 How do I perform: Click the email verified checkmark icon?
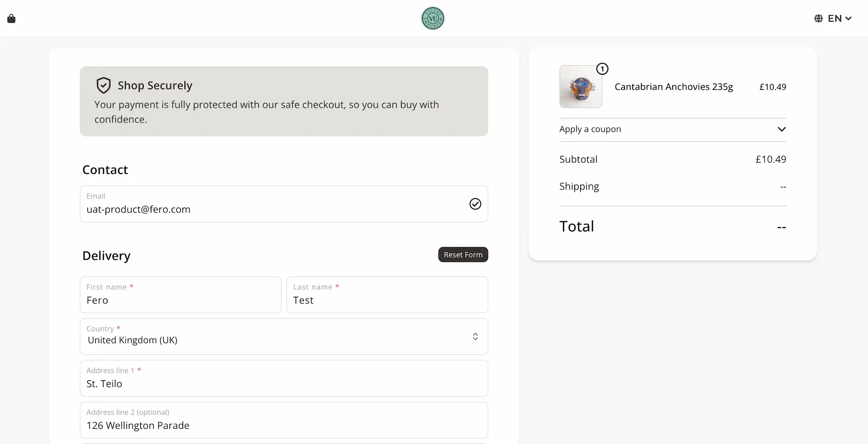tap(475, 204)
